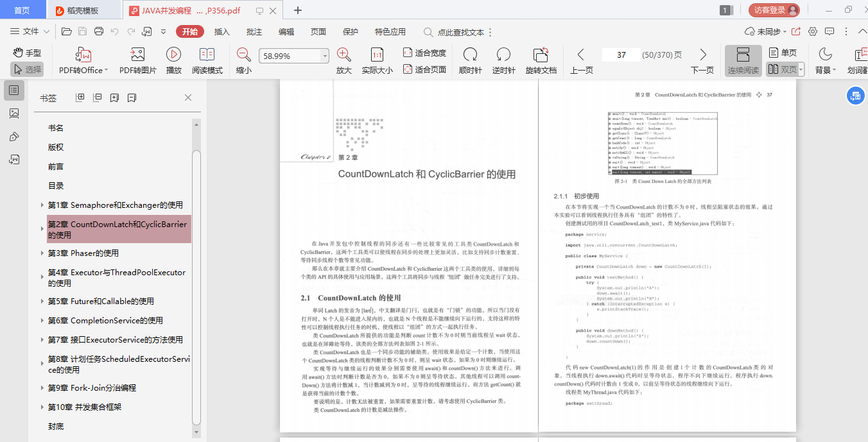The width and height of the screenshot is (868, 442).
Task: Switch to 双页 two-page layout
Action: (783, 69)
